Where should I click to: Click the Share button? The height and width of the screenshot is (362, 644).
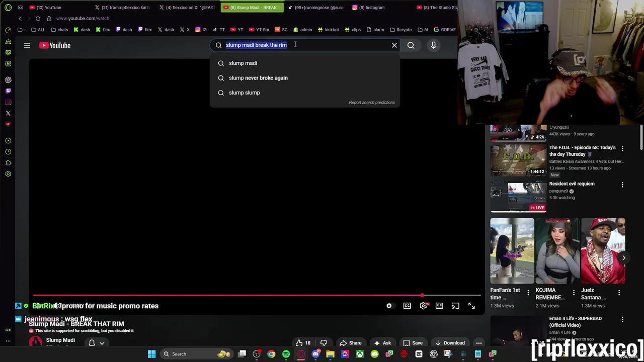coord(350,343)
